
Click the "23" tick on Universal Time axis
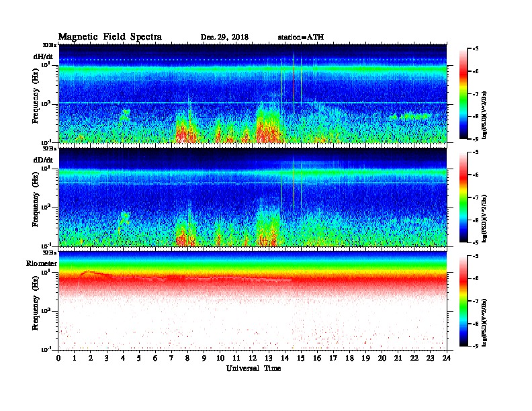pos(430,359)
